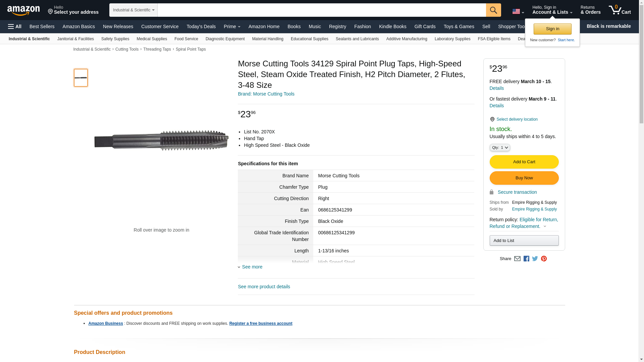Share the product on Twitter

coord(535,259)
